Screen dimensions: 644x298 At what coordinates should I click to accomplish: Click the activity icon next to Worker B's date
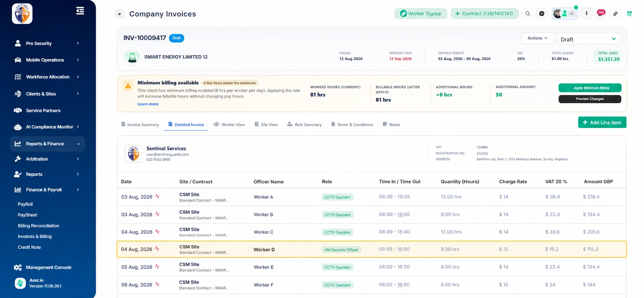157,214
